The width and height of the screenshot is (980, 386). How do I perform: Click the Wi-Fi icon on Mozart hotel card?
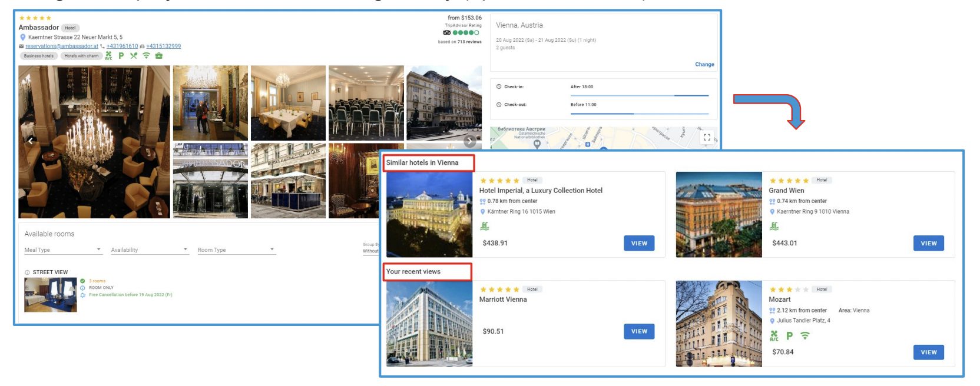tap(804, 335)
